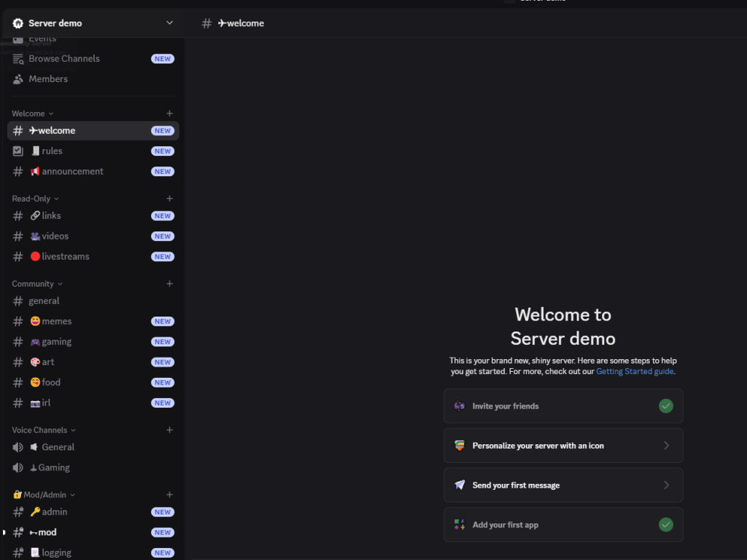747x560 pixels.
Task: Open the admin private channel
Action: click(x=93, y=512)
